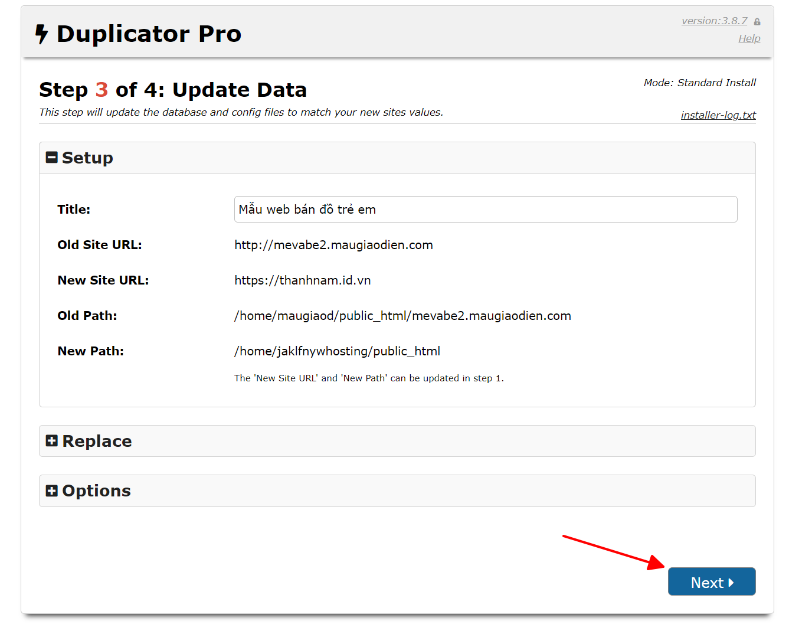812x644 pixels.
Task: Open the installer-log.txt link
Action: (718, 115)
